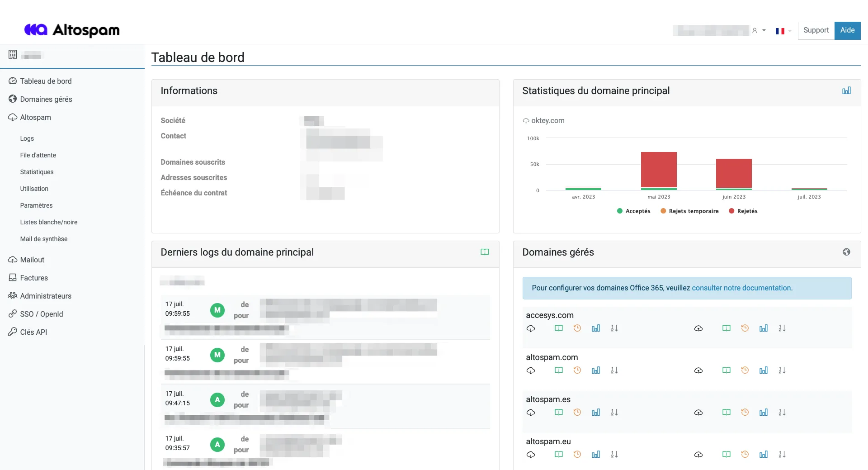Click the red mai 2023 chart bar
The image size is (868, 470).
(659, 170)
